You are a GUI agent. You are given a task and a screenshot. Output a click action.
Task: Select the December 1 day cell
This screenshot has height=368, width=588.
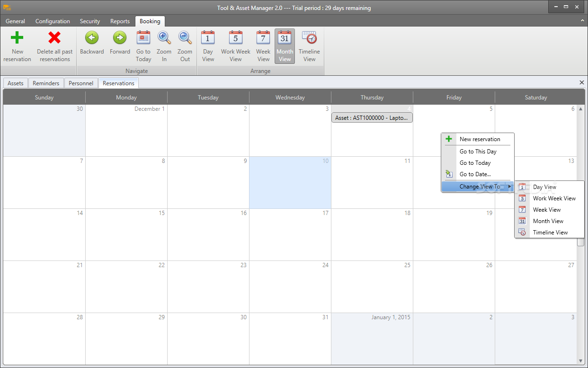[x=126, y=130]
